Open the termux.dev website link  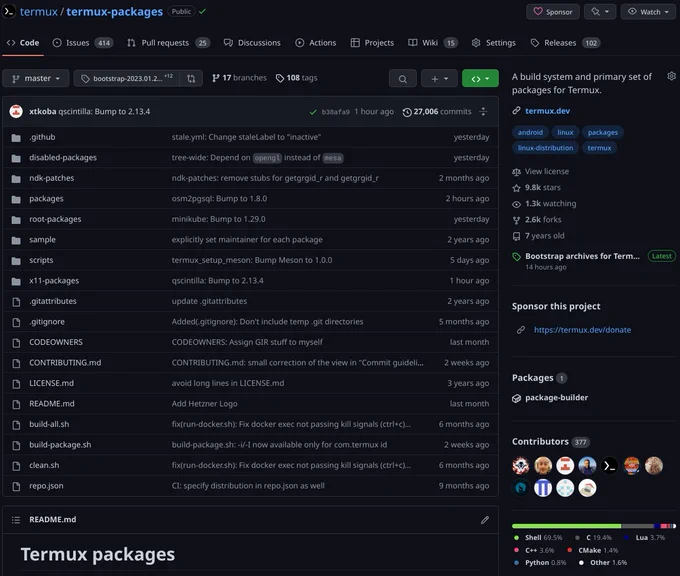547,111
